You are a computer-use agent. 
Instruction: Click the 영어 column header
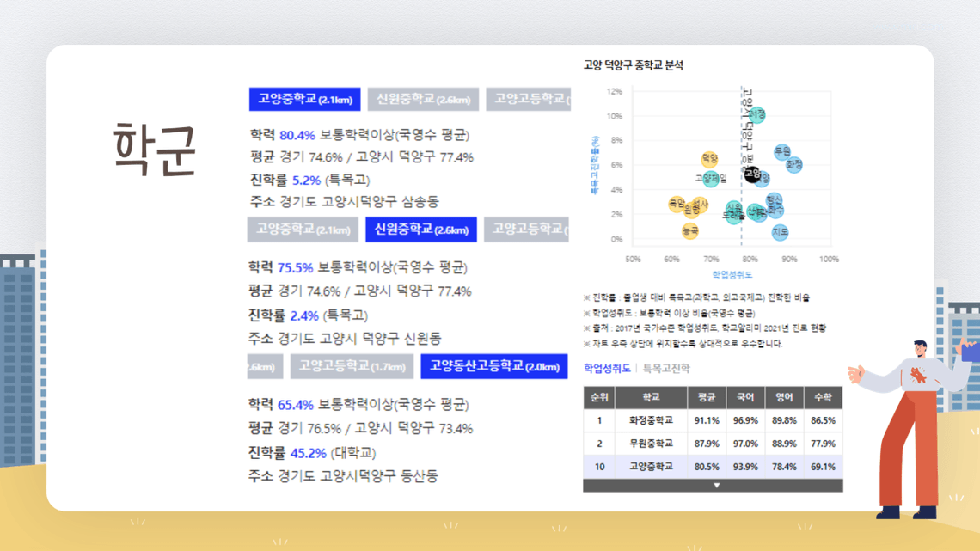tap(784, 397)
